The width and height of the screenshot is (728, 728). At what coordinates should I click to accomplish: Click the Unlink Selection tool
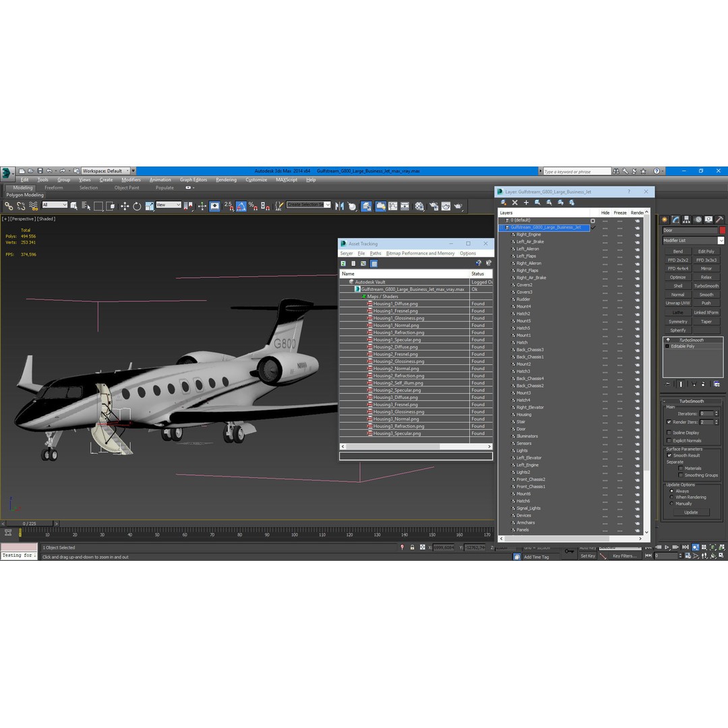coord(21,206)
